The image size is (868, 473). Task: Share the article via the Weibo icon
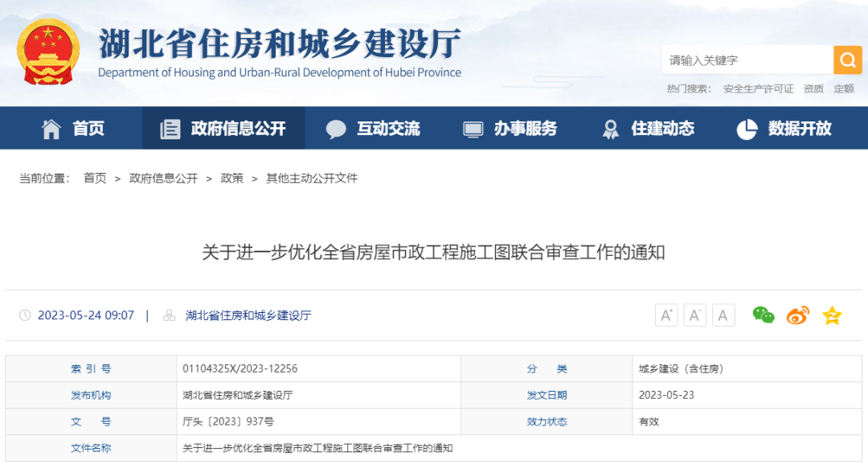(796, 316)
